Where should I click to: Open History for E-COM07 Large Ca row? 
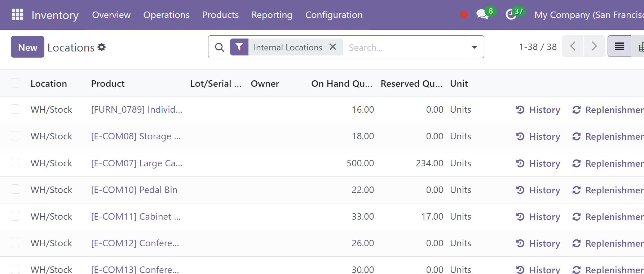538,163
